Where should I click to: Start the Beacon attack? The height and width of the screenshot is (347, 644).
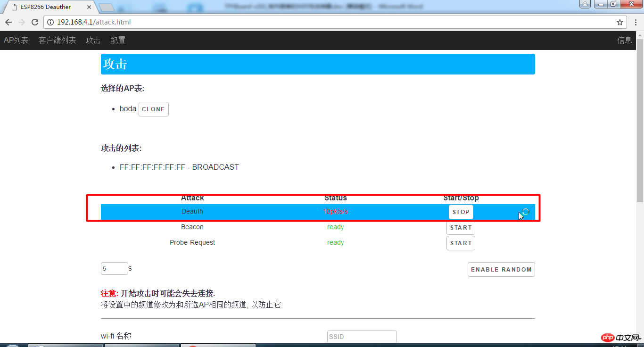[461, 228]
